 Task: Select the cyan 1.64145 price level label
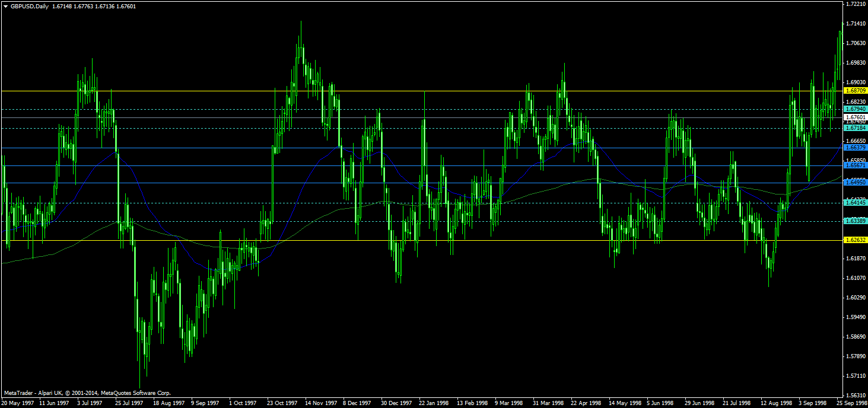click(x=856, y=203)
